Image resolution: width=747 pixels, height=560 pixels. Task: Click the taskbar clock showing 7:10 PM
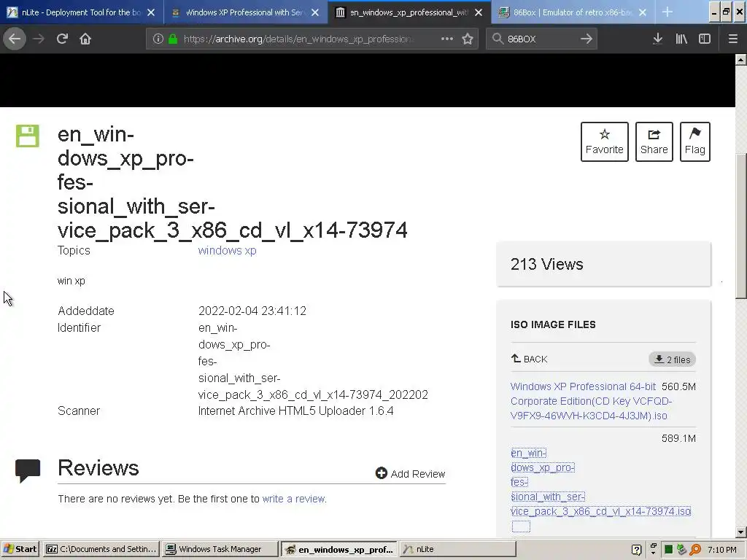point(721,550)
